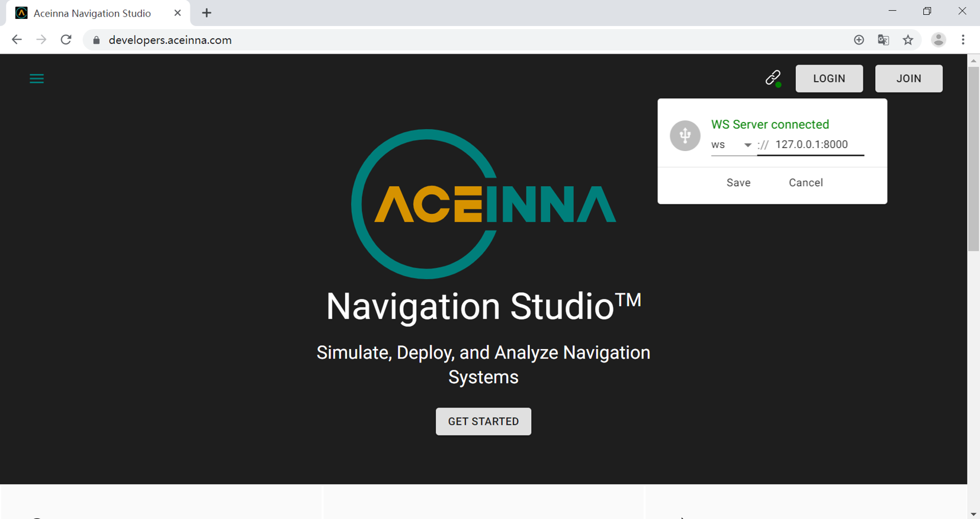This screenshot has height=519, width=980.
Task: Restore down the browser window
Action: click(927, 11)
